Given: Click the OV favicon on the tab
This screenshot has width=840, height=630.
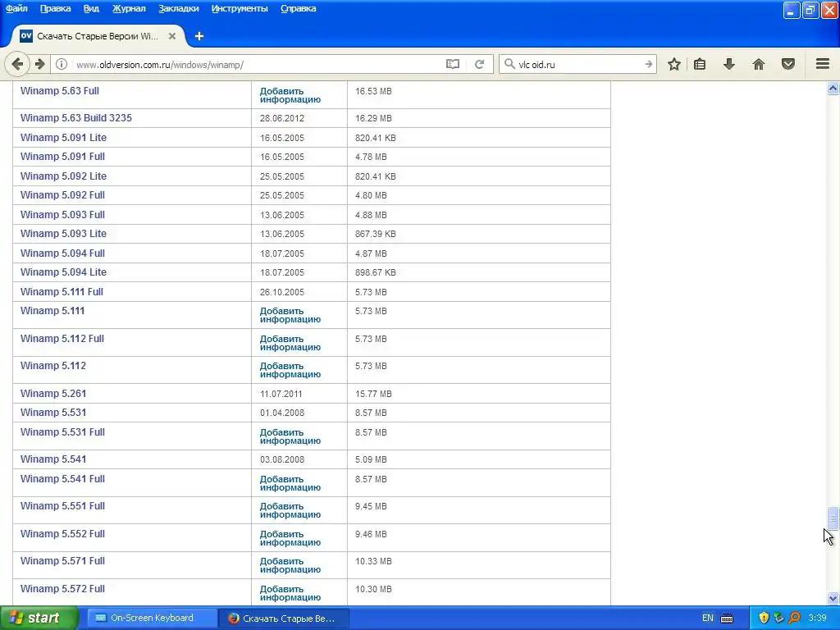Looking at the screenshot, I should coord(25,36).
